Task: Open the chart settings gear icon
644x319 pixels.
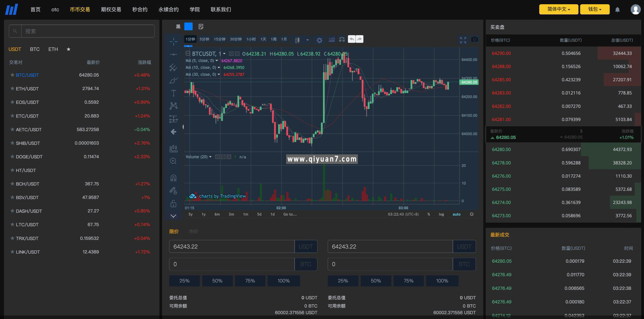Action: pyautogui.click(x=319, y=40)
